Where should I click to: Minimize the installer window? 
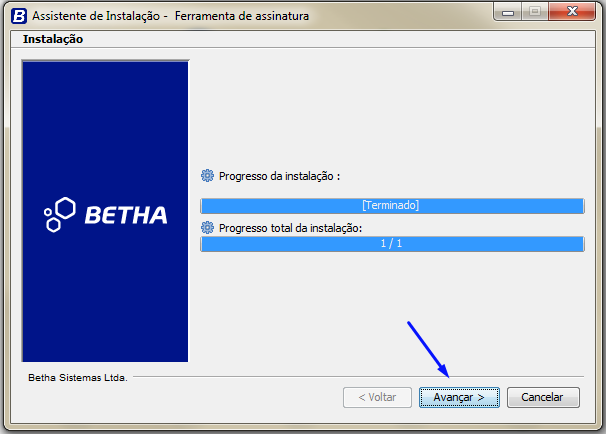coord(507,12)
